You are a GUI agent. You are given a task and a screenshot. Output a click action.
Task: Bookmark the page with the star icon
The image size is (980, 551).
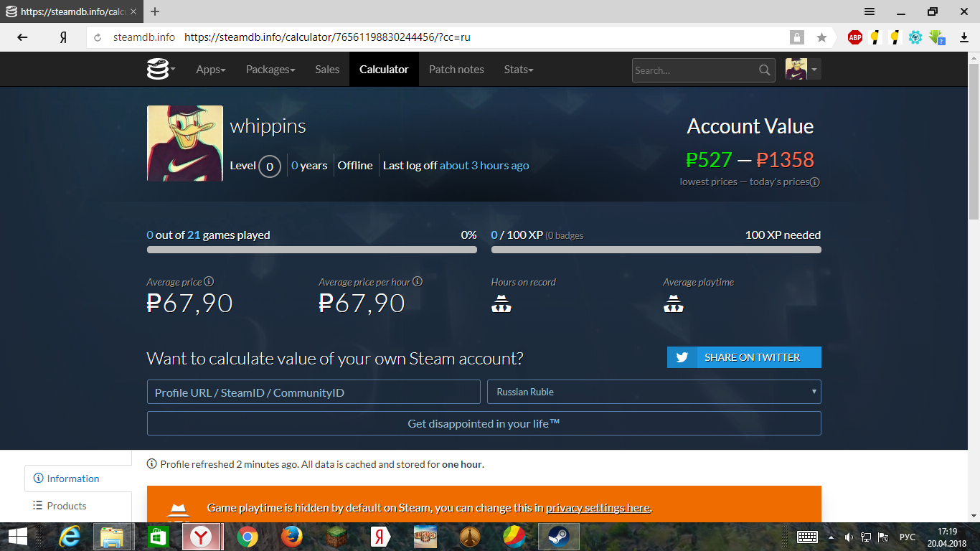[821, 37]
